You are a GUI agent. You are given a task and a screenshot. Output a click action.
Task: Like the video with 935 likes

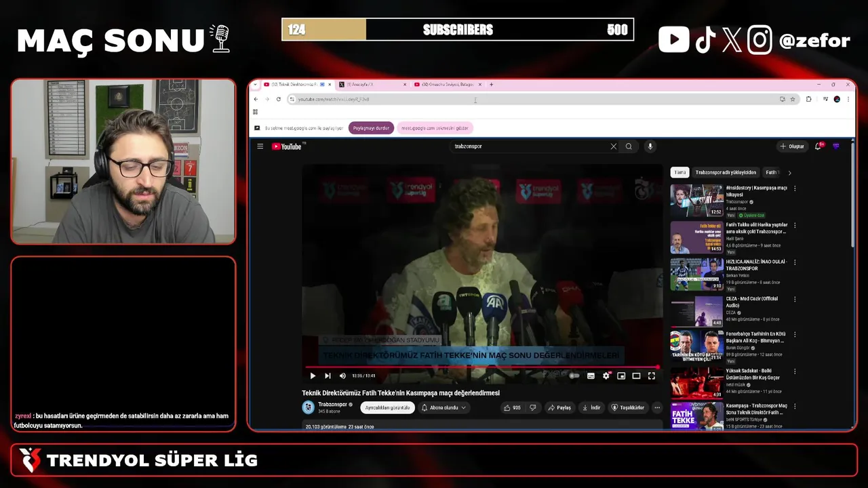[x=512, y=407]
